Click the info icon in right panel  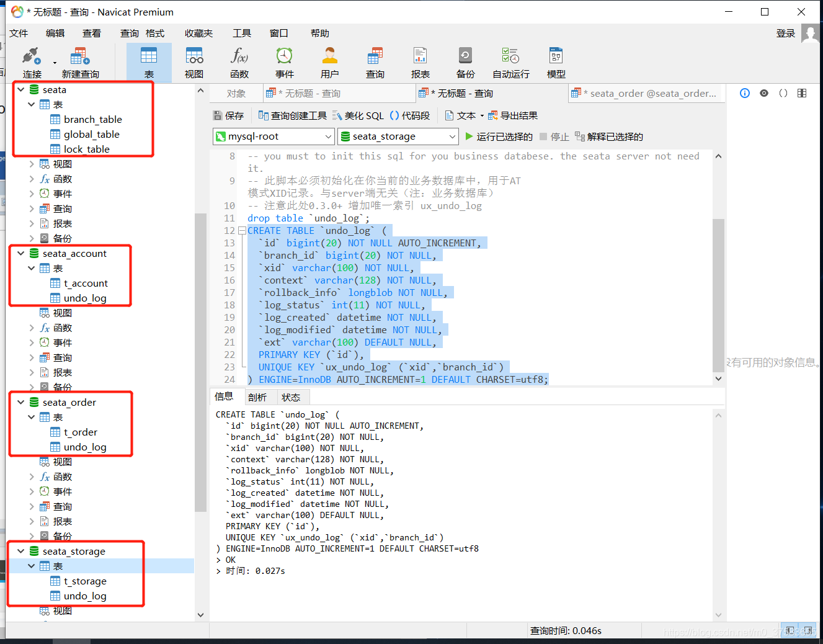(x=745, y=93)
